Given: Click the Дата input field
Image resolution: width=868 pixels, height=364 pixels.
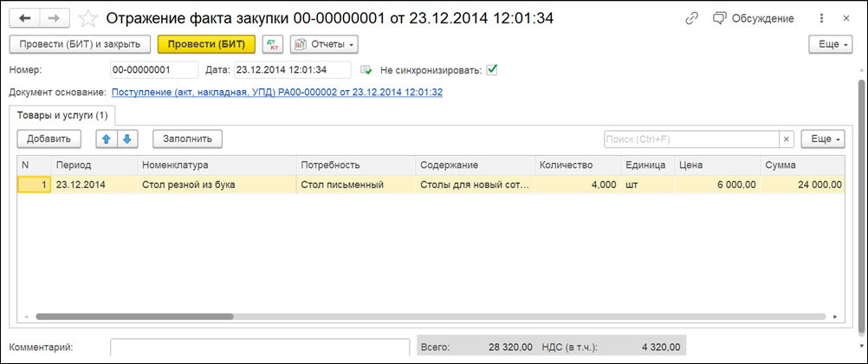Looking at the screenshot, I should point(292,70).
